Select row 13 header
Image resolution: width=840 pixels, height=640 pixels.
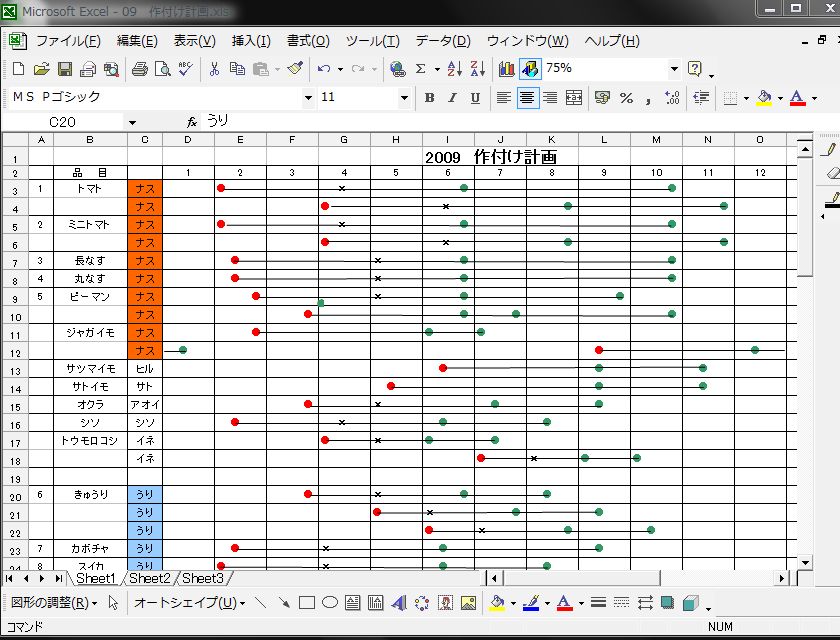coord(15,370)
